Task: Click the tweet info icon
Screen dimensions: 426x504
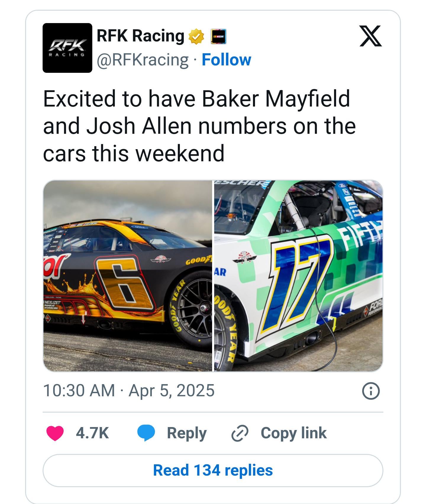Action: [371, 391]
